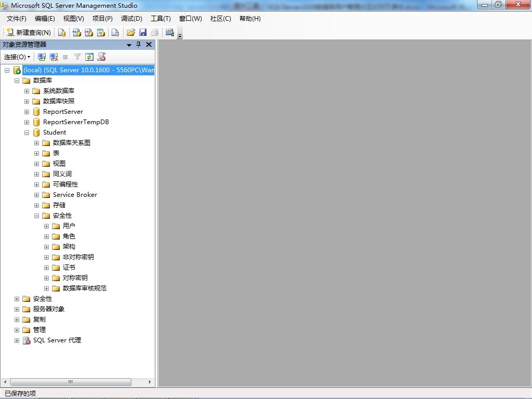Screen dimensions: 532x399
Task: Select the 角色 tree item
Action: [x=69, y=236]
